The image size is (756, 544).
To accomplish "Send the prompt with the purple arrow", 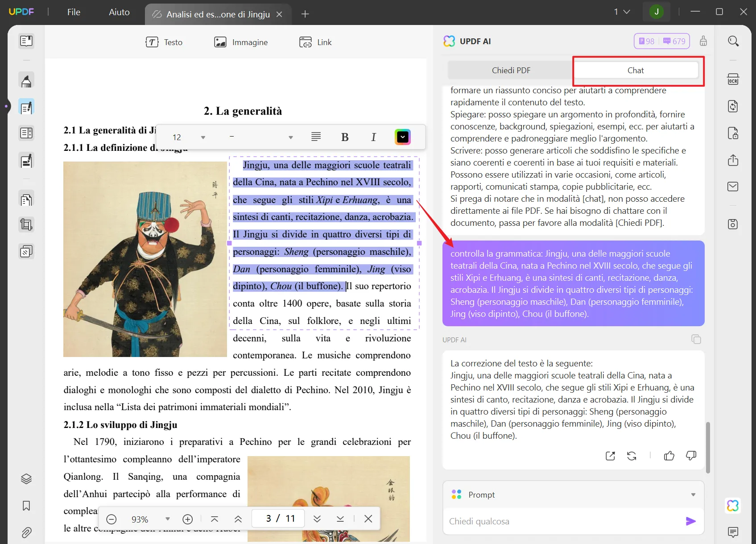I will coord(690,521).
